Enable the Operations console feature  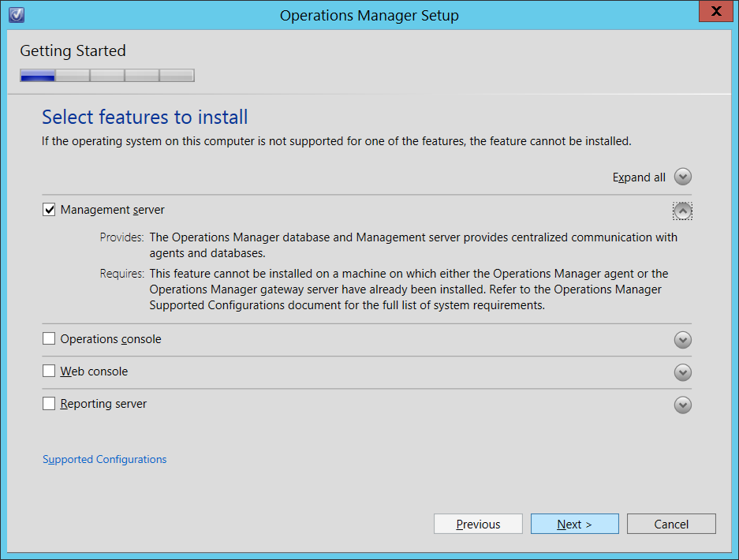(x=49, y=338)
